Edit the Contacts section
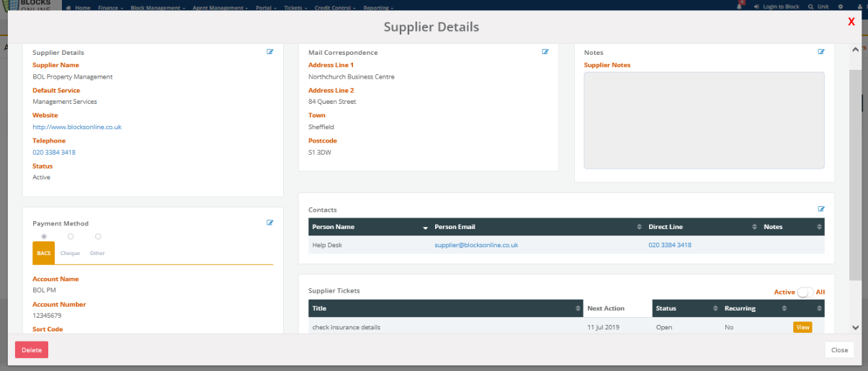 pos(821,209)
